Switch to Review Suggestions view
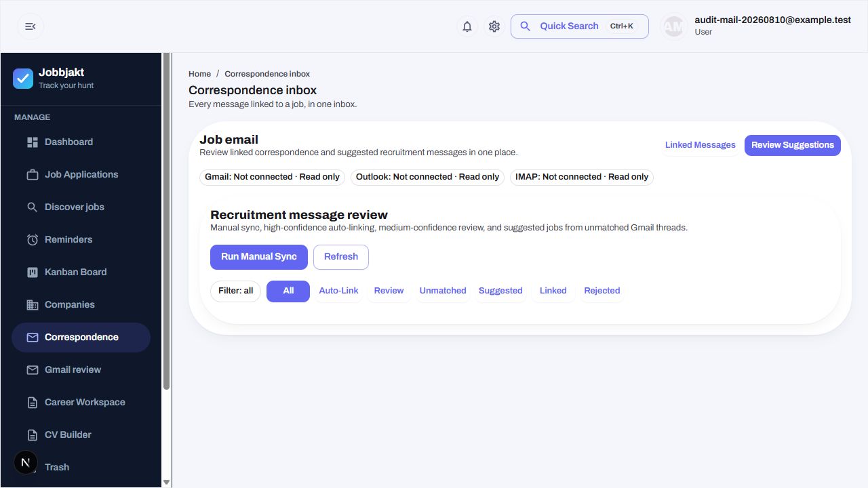The height and width of the screenshot is (488, 868). tap(793, 145)
